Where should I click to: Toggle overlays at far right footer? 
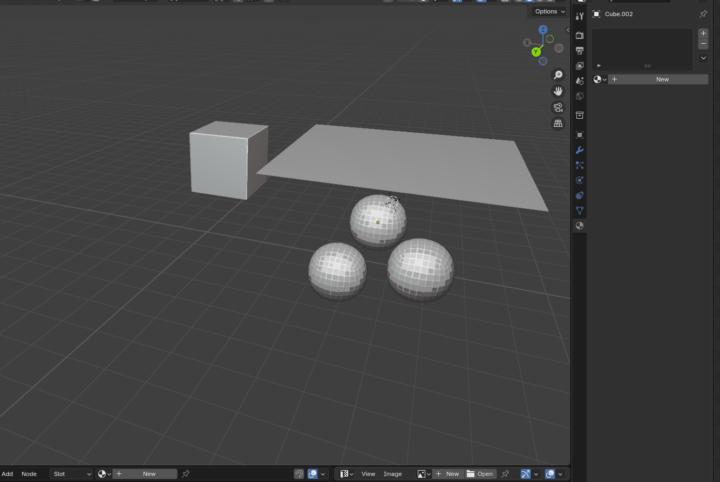(550, 474)
